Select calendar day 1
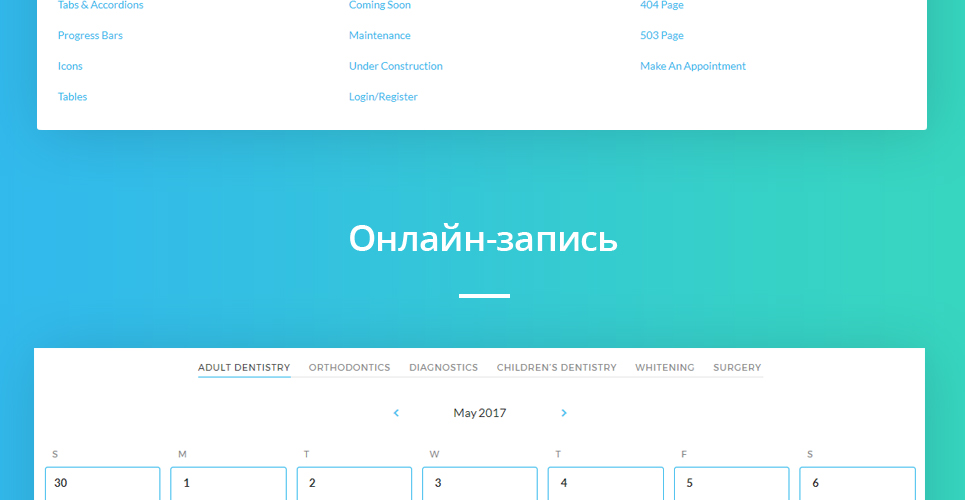The height and width of the screenshot is (500, 965). [x=228, y=483]
